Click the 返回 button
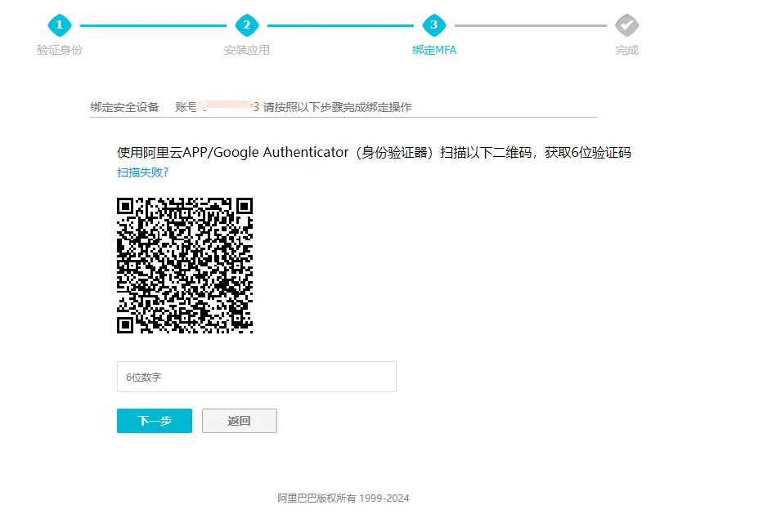 240,421
